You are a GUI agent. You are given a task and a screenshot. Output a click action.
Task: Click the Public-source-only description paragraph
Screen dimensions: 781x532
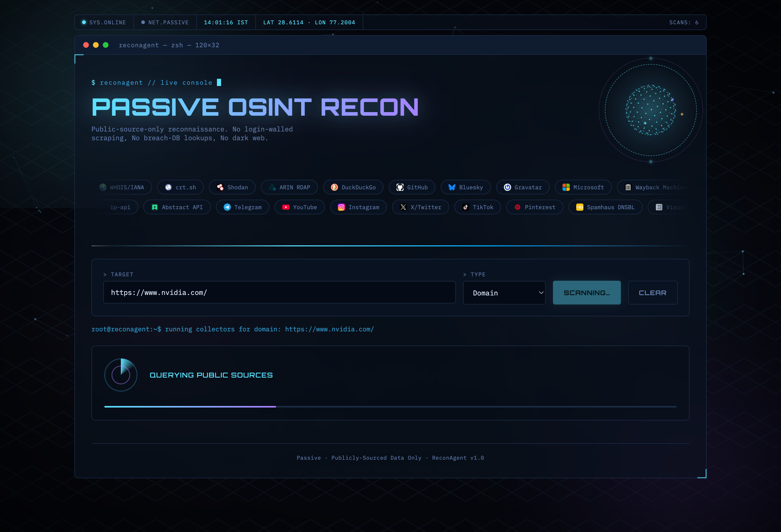coord(192,134)
